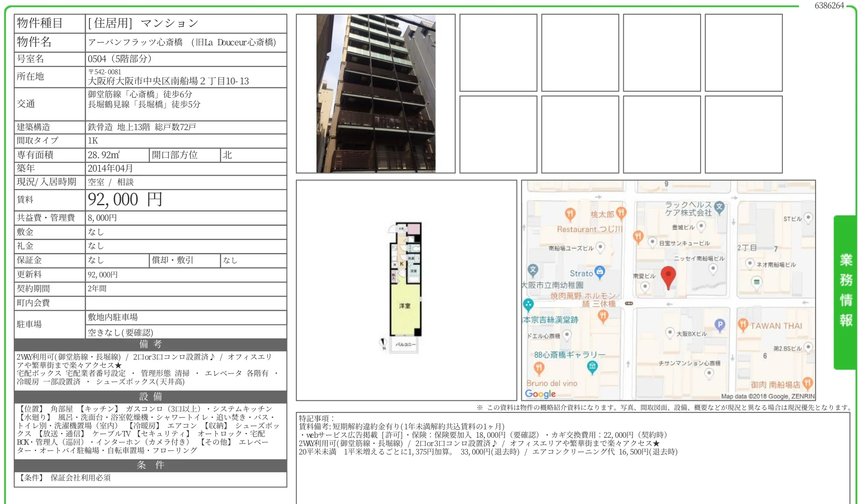Select the convenience store icon near ネオ南船場ビル
Viewport: 863px width, 504px height.
tap(757, 282)
